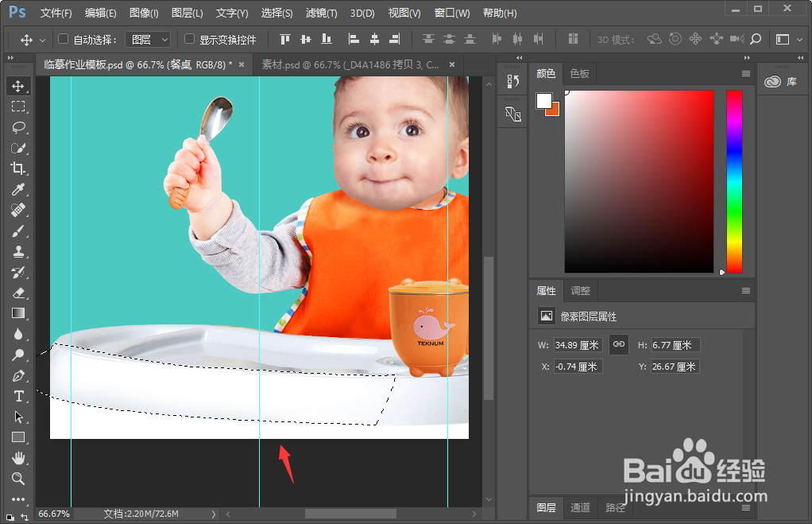Select the Zoom tool in the toolbox
The width and height of the screenshot is (812, 524).
[18, 479]
